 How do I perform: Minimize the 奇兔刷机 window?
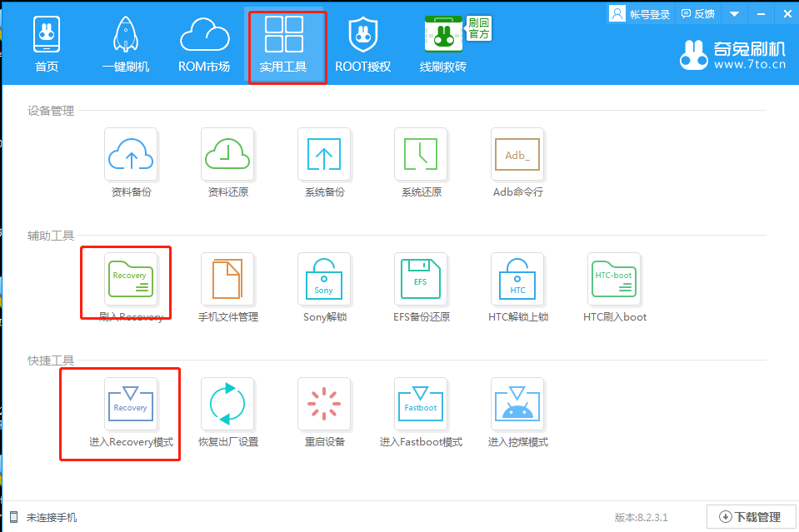coord(761,14)
